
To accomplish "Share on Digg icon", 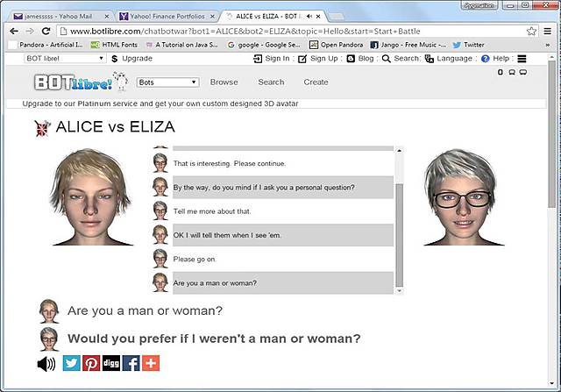I will pos(111,363).
